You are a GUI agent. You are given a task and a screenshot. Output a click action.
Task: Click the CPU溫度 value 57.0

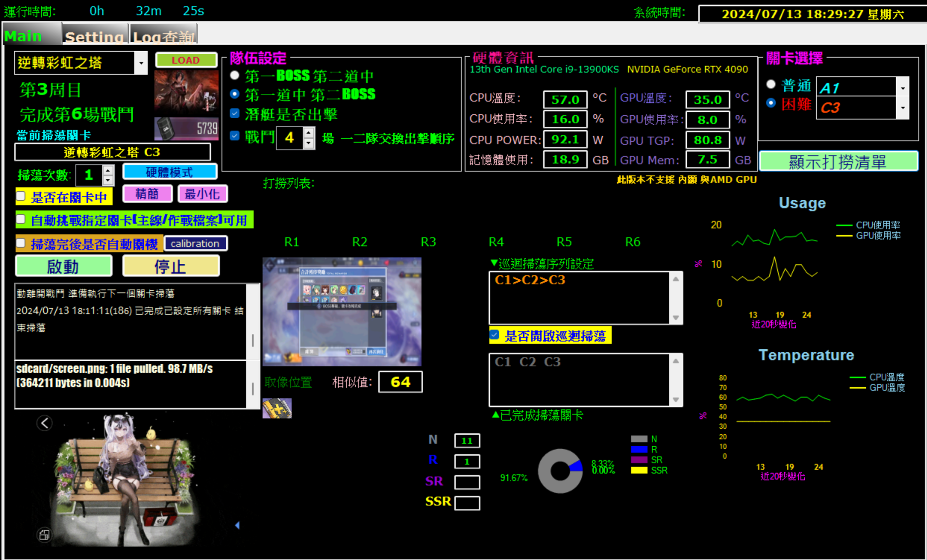pyautogui.click(x=565, y=99)
